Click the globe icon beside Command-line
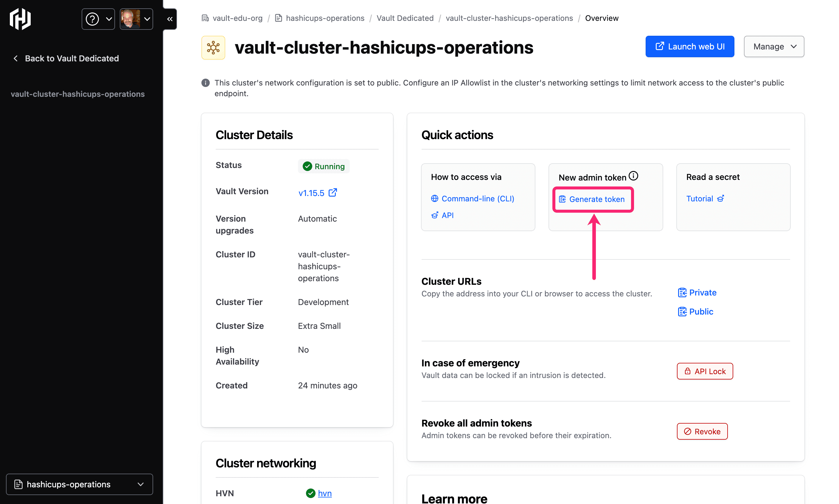 pyautogui.click(x=434, y=199)
